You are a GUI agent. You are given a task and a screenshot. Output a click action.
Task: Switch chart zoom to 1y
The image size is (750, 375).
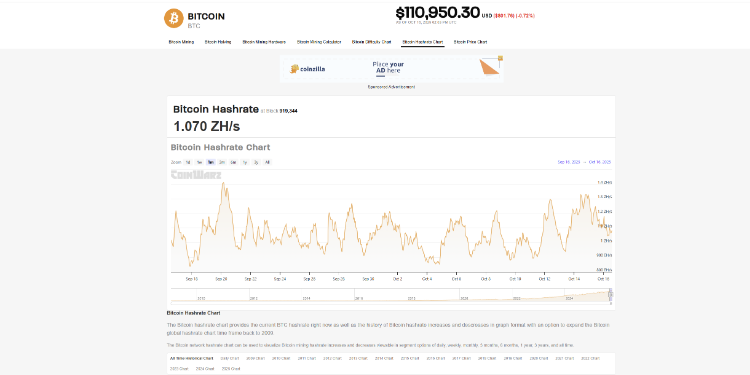[245, 162]
